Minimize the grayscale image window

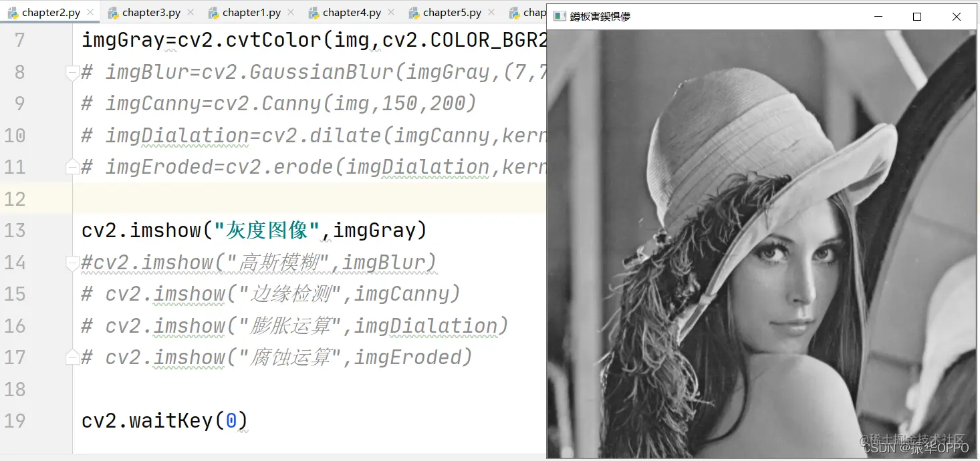pos(878,17)
